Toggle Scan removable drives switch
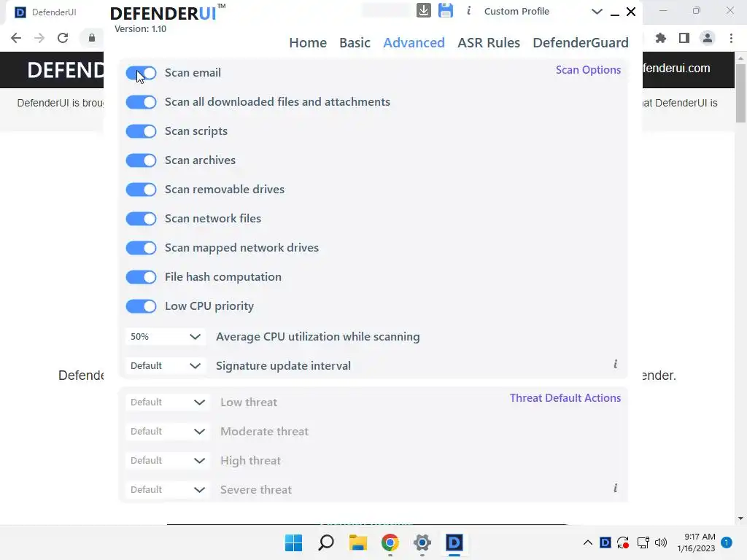 [141, 190]
